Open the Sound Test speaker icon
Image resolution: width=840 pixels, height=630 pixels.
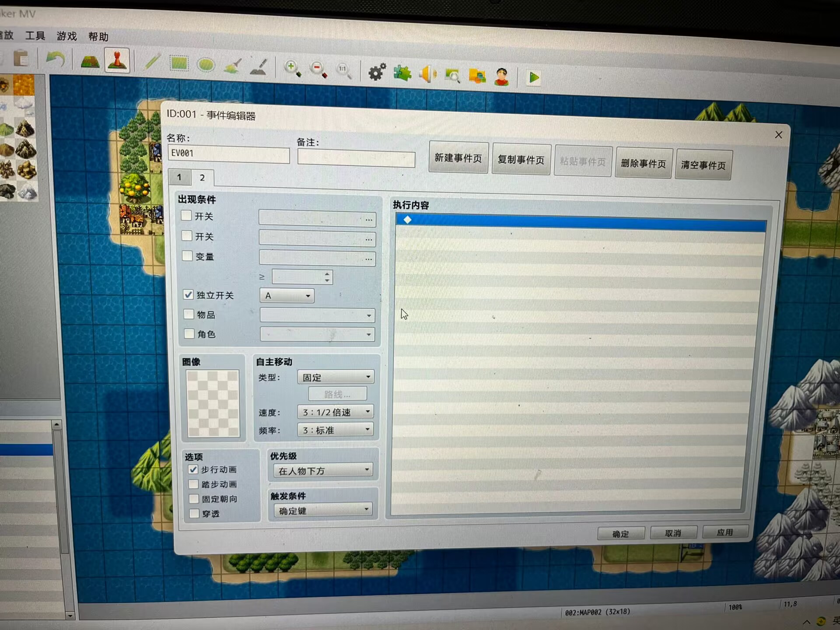pyautogui.click(x=427, y=74)
